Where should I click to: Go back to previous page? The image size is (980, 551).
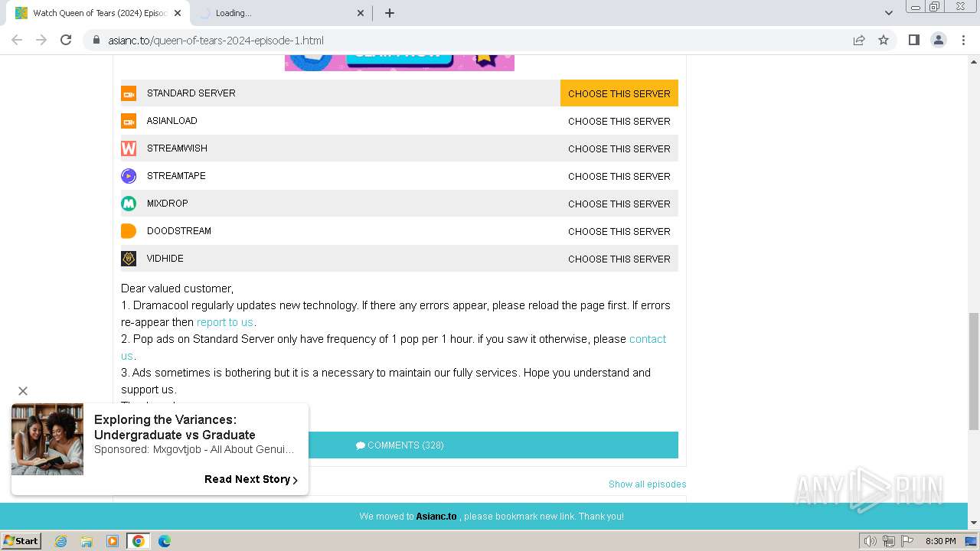pyautogui.click(x=17, y=41)
